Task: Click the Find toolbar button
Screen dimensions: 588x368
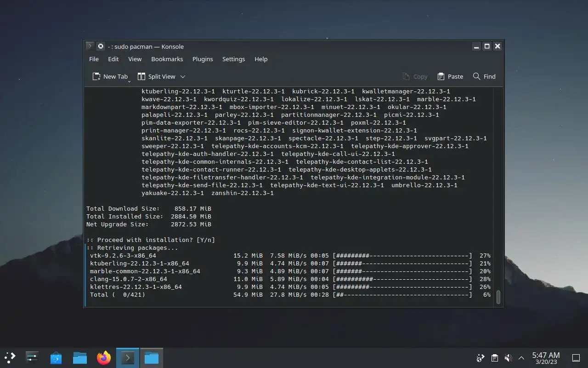Action: (484, 76)
